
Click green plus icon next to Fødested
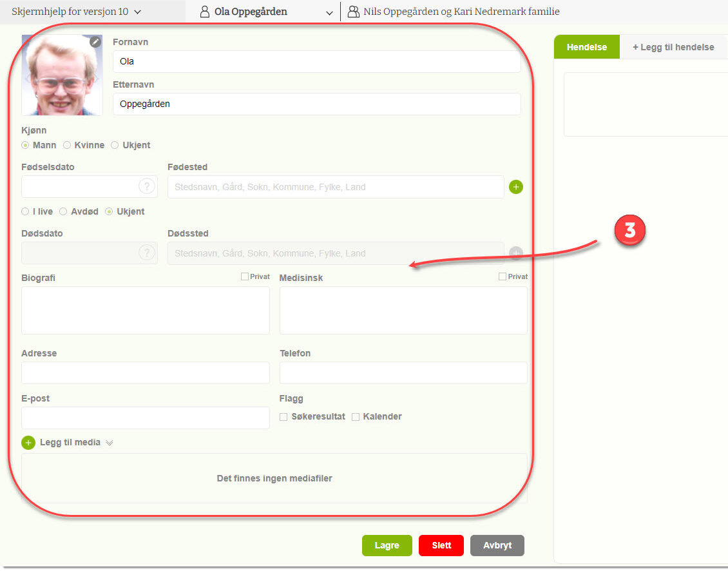[x=516, y=187]
